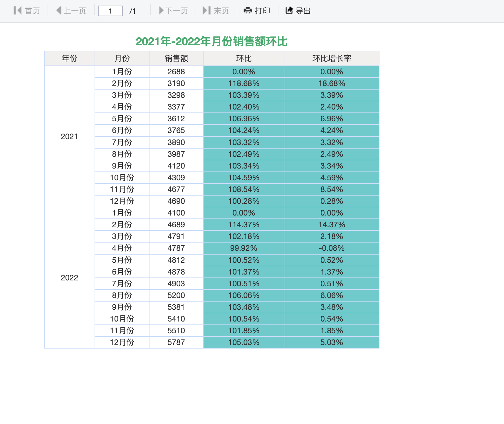Focus the page number input field
Viewport: 504px width, 424px height.
110,11
